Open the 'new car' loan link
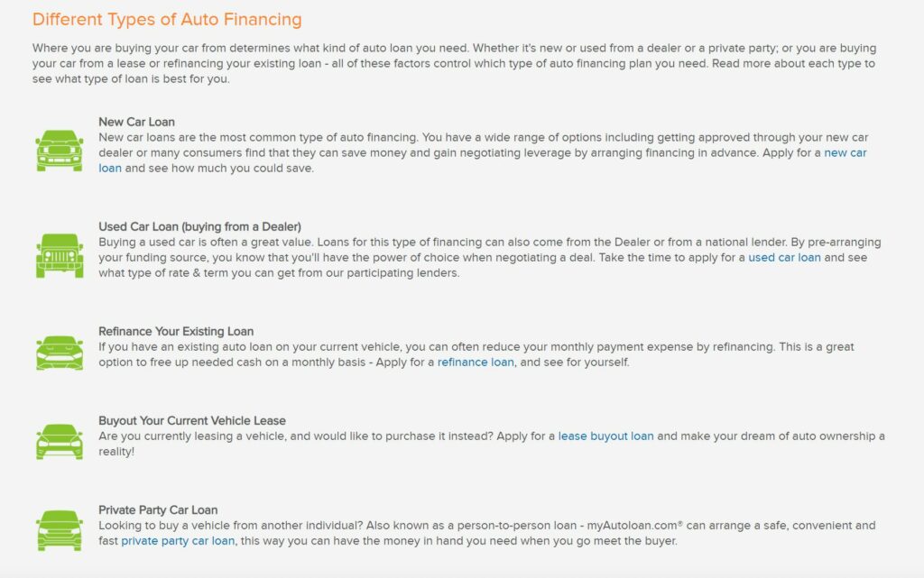The width and height of the screenshot is (924, 578). [x=845, y=153]
